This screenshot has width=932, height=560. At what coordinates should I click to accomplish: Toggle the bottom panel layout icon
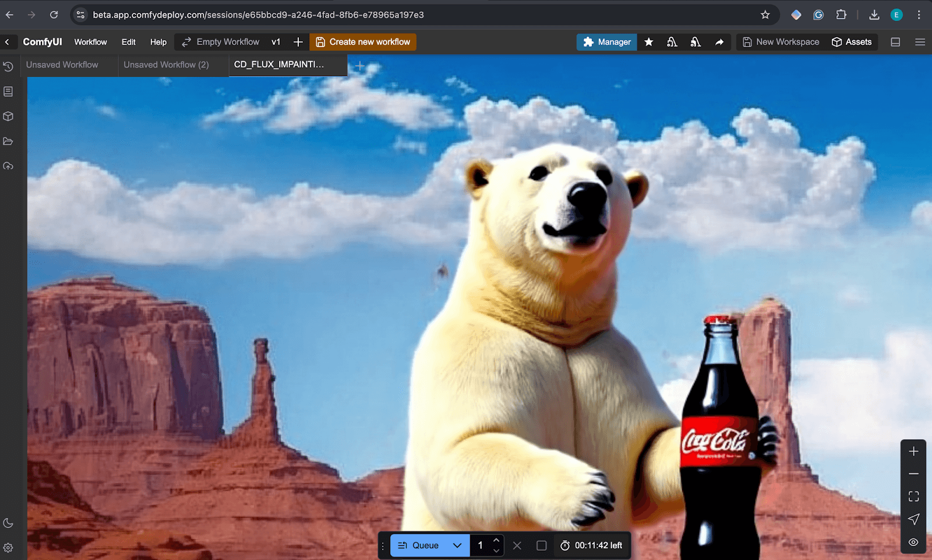point(896,42)
